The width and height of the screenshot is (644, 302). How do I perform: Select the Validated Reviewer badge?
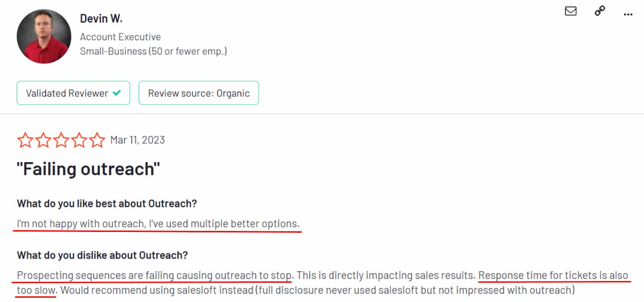coord(73,93)
